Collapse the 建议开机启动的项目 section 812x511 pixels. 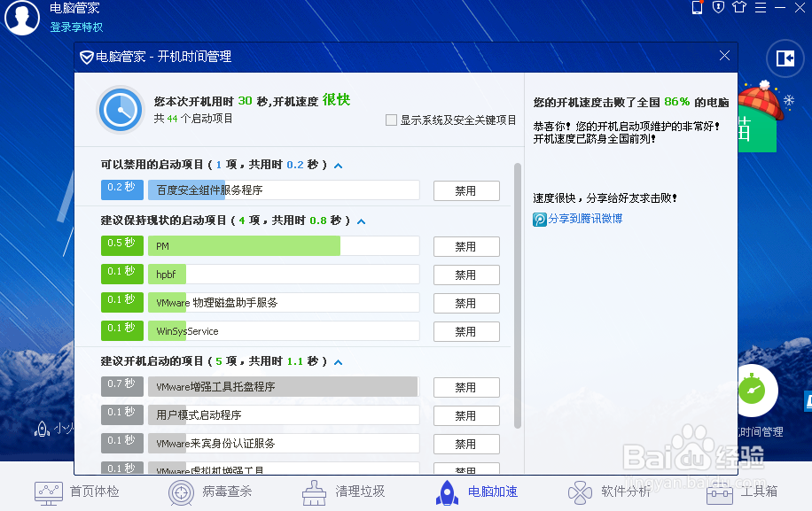338,362
